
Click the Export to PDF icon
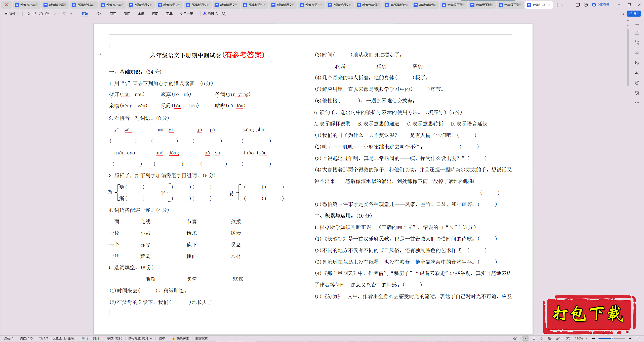(34, 14)
